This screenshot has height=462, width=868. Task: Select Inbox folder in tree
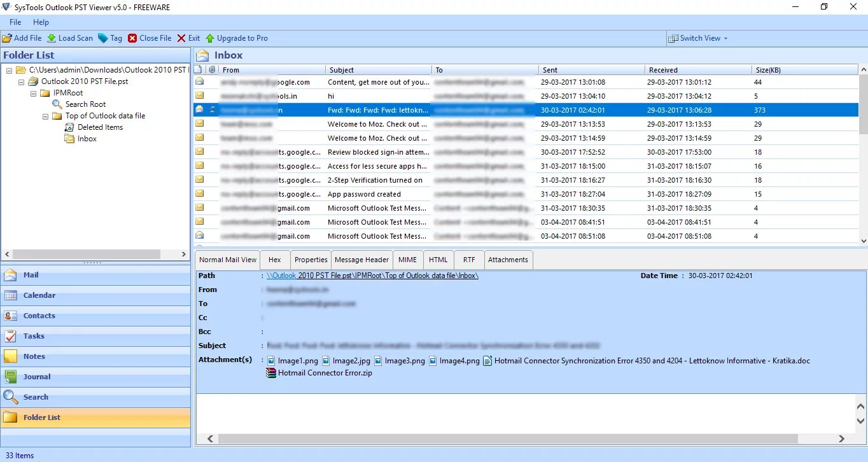pyautogui.click(x=87, y=139)
